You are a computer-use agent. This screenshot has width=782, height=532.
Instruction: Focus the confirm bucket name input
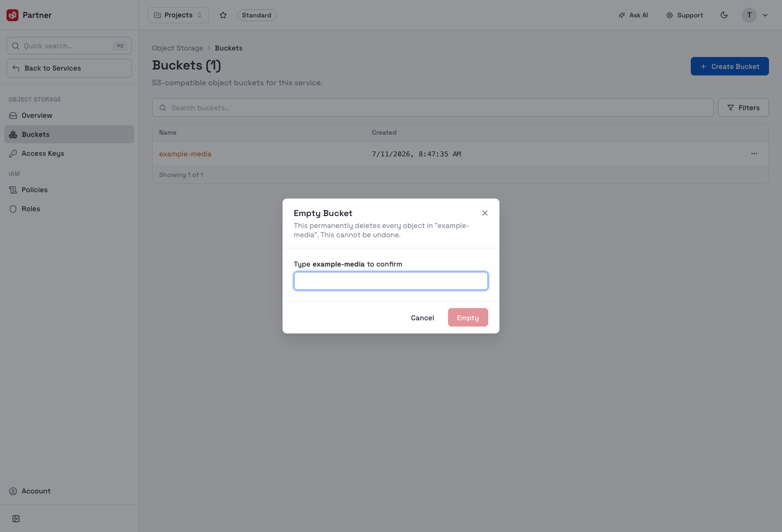(x=391, y=281)
